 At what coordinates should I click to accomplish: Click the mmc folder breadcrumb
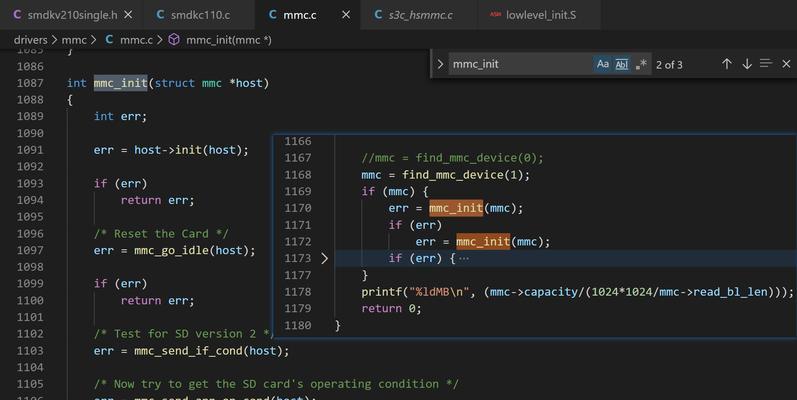pos(74,40)
